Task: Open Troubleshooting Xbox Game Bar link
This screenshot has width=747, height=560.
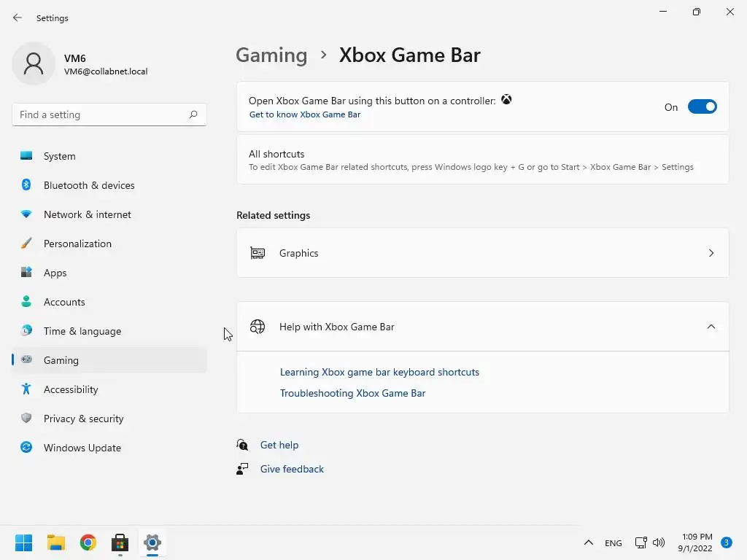Action: (352, 393)
